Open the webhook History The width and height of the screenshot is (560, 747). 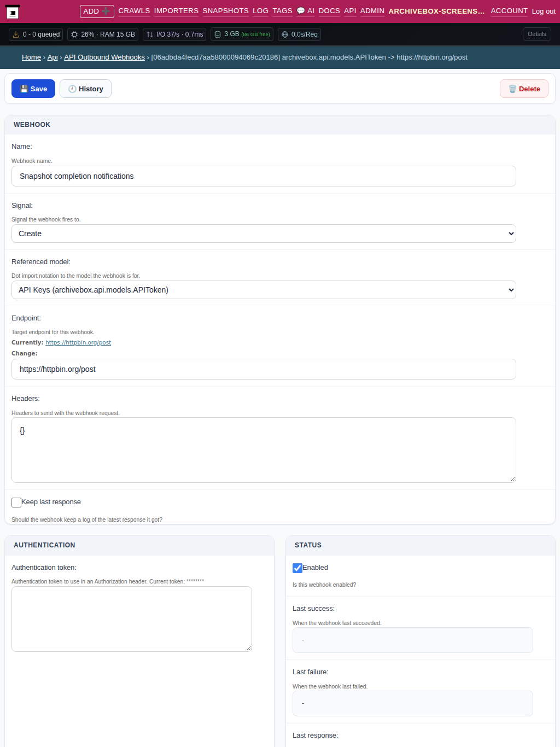tap(85, 89)
